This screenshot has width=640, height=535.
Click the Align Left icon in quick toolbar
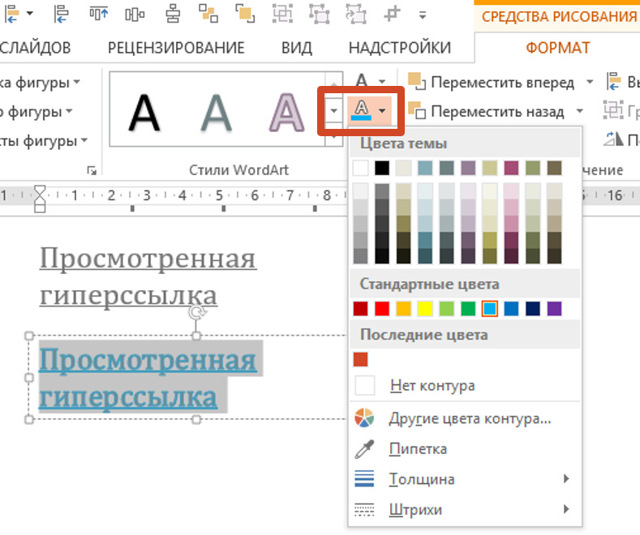(60, 14)
